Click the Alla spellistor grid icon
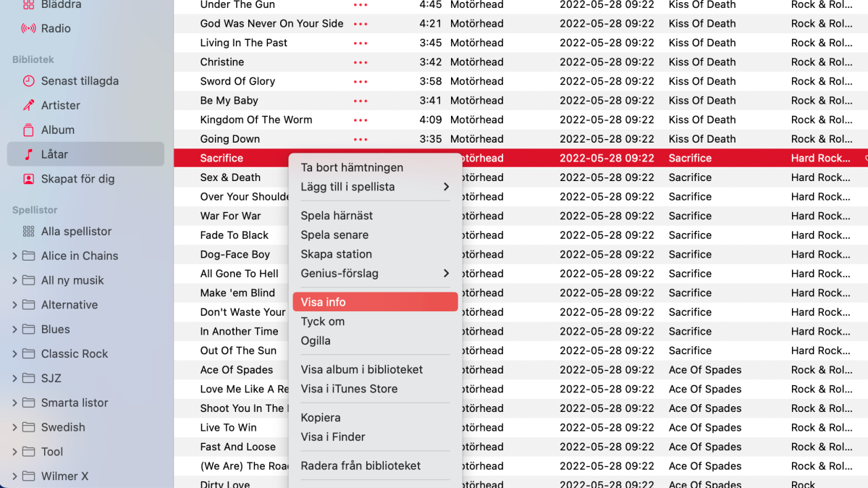Screen dimensions: 868x488 [28, 231]
